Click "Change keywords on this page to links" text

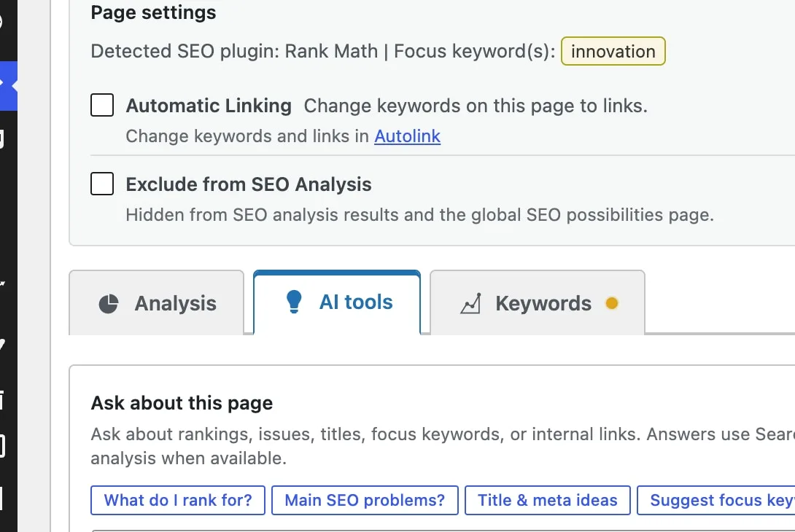pyautogui.click(x=476, y=106)
